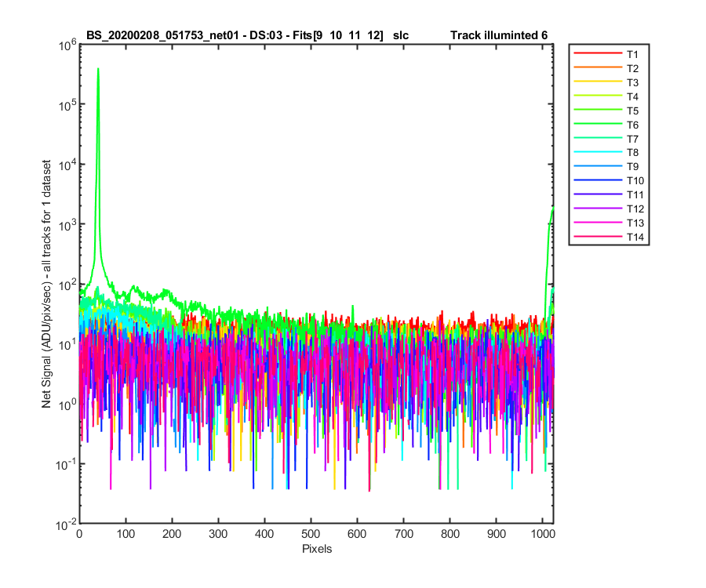Image resolution: width=706 pixels, height=588 pixels.
Task: Click the T12 legend entry
Action: pyautogui.click(x=610, y=209)
